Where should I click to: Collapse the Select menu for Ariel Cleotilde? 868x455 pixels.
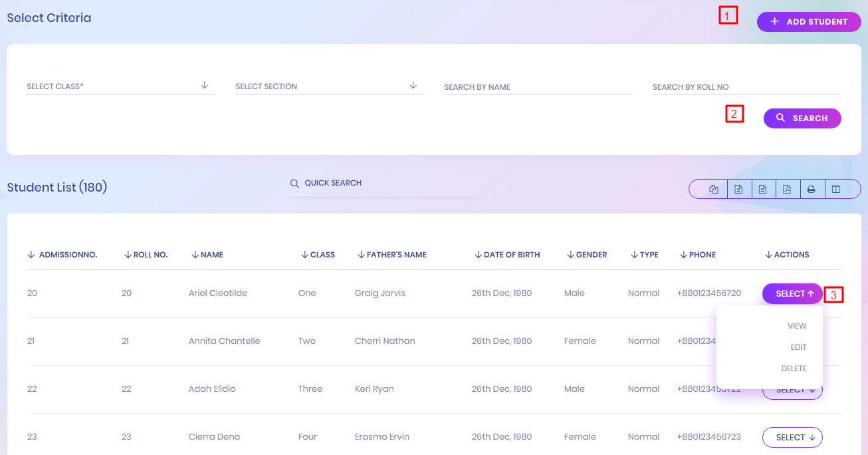point(792,293)
